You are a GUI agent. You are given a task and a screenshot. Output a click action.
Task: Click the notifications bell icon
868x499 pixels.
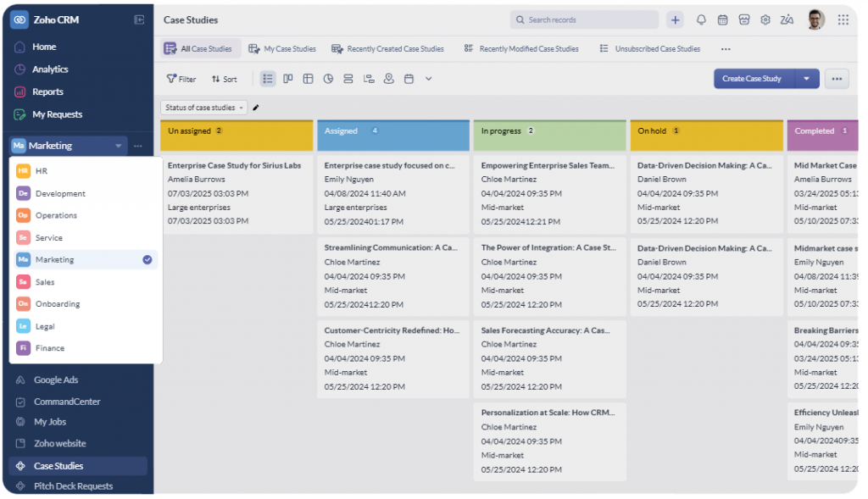coord(701,20)
